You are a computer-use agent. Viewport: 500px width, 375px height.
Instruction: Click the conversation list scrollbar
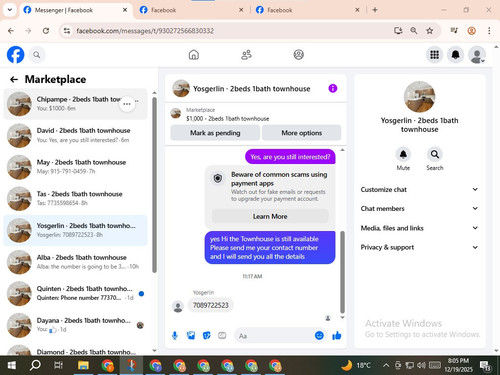pos(154,185)
